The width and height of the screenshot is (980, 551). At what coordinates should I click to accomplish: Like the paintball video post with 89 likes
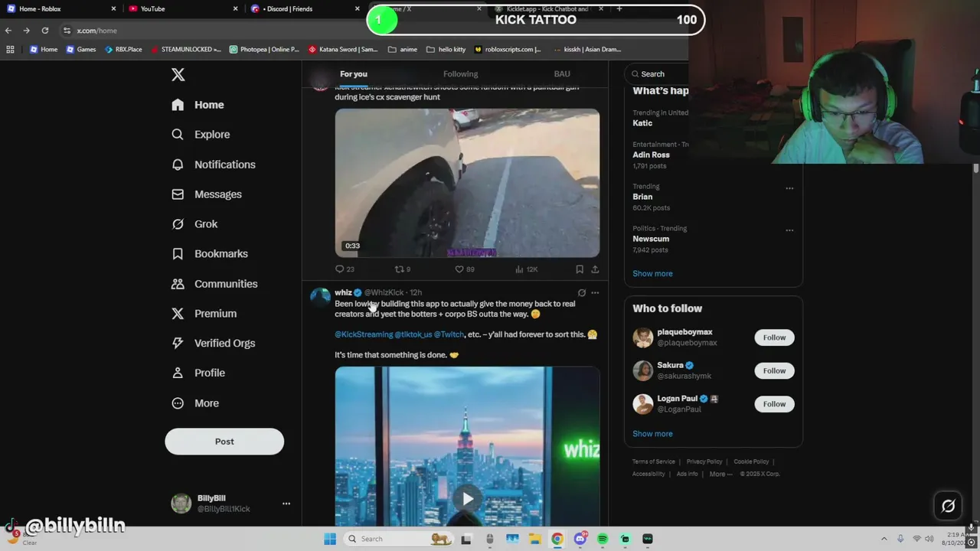(465, 269)
